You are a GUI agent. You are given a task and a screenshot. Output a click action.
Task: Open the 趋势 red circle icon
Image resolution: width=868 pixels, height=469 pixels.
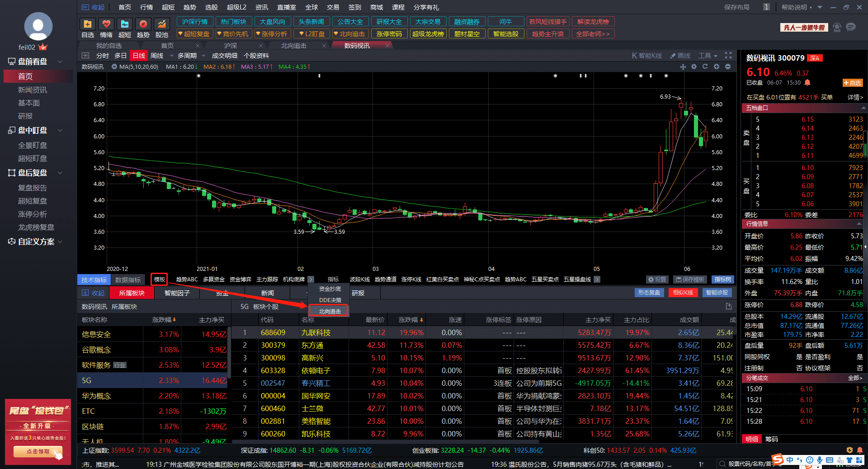pos(143,24)
